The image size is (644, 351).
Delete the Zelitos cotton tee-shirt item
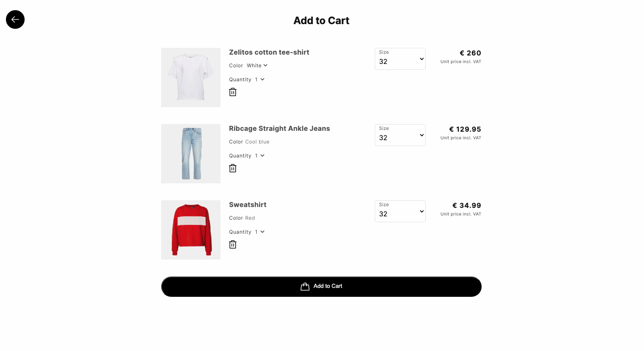pyautogui.click(x=233, y=92)
